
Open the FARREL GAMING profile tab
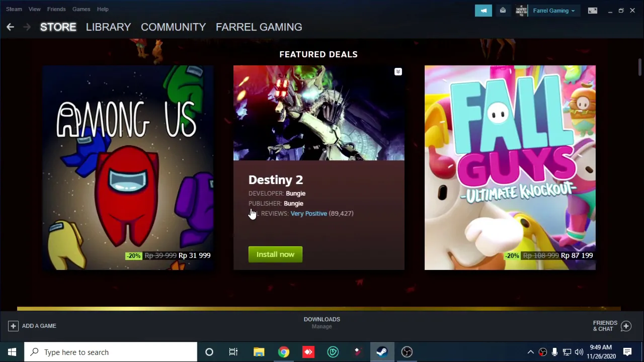pos(259,27)
